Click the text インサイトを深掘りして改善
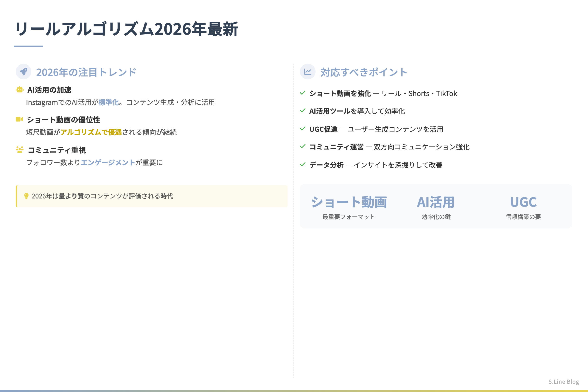 tap(398, 165)
